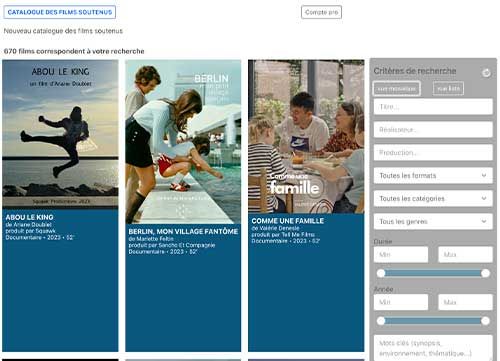The width and height of the screenshot is (500, 361).
Task: Open the Compte pro button
Action: pyautogui.click(x=321, y=12)
